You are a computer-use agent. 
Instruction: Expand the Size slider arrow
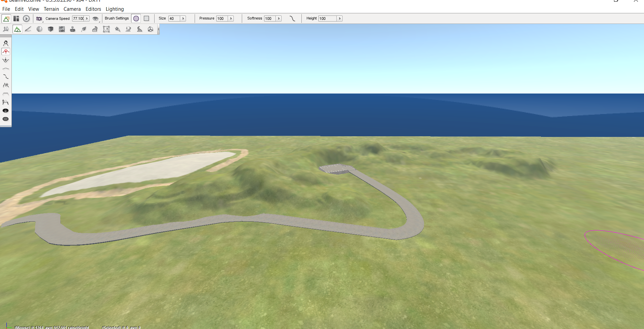tap(183, 19)
